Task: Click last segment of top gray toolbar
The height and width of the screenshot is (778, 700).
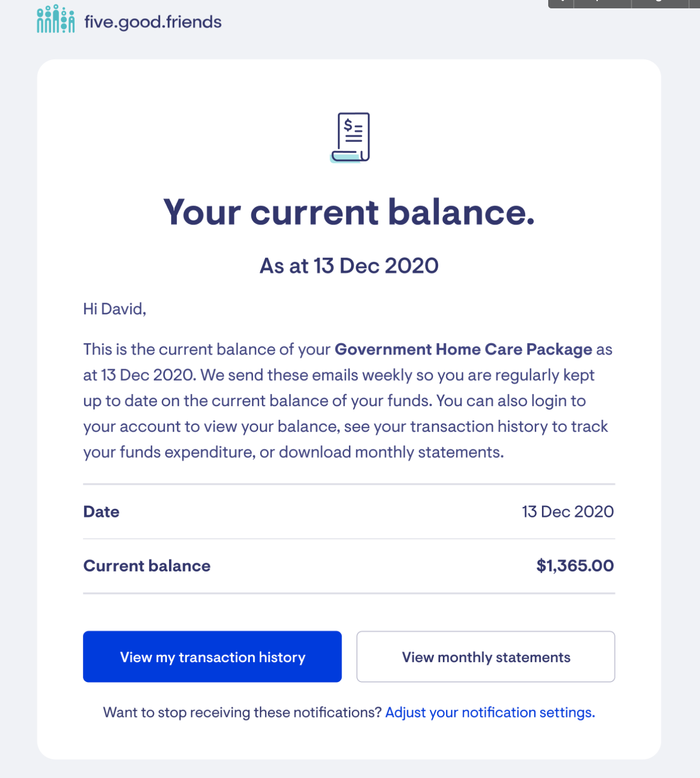Action: pos(695,4)
